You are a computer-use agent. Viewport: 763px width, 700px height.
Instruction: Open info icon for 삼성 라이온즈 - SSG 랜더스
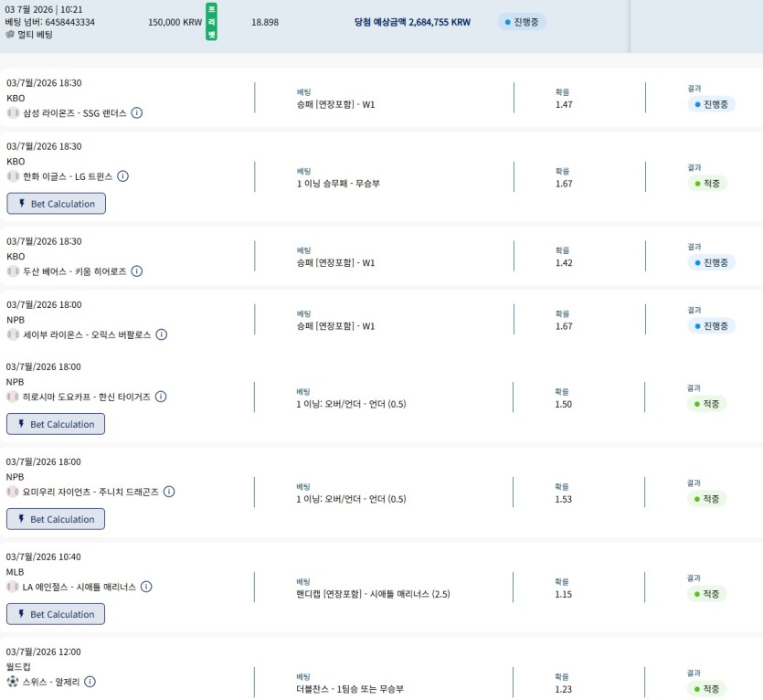(137, 113)
